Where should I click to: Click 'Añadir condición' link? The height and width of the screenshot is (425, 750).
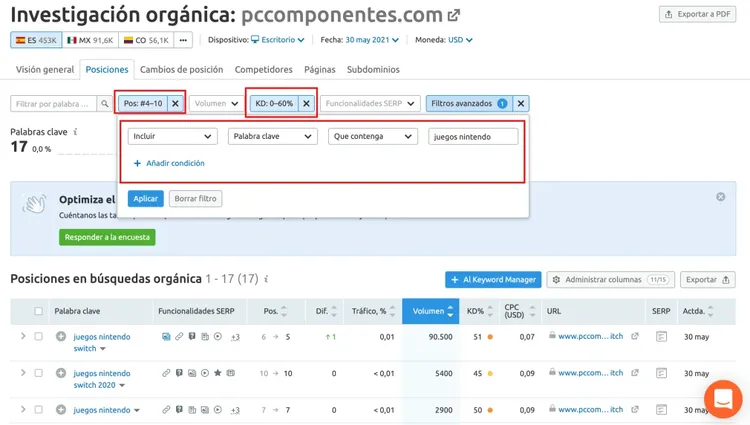tap(169, 163)
